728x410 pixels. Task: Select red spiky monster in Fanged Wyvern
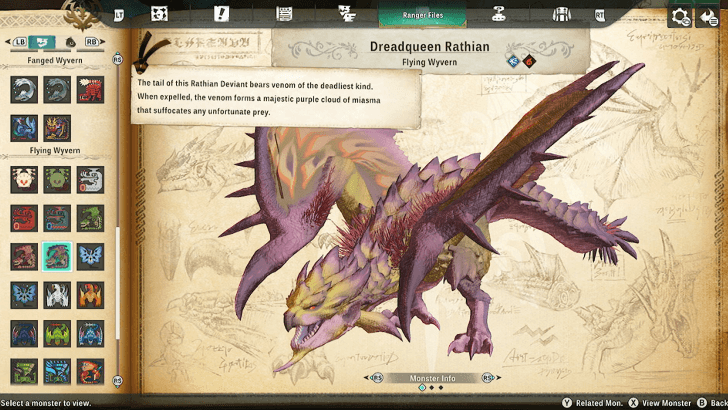coord(91,90)
